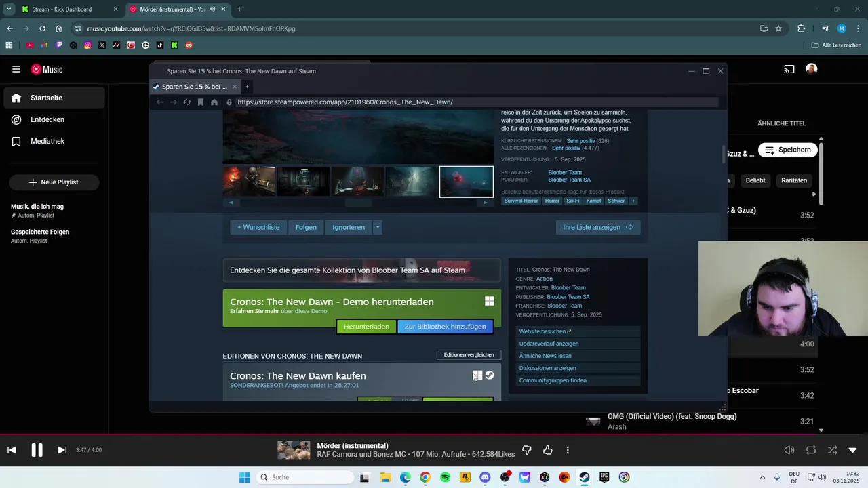
Task: Open Discord from Windows taskbar
Action: [485, 477]
